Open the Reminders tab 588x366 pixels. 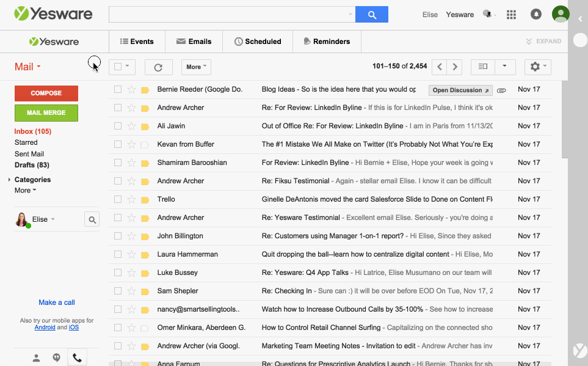point(327,42)
